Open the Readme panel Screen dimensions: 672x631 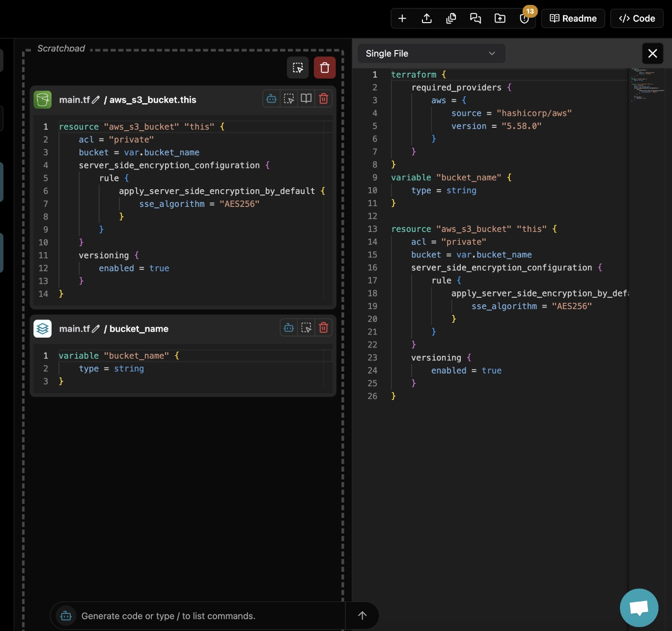click(573, 19)
